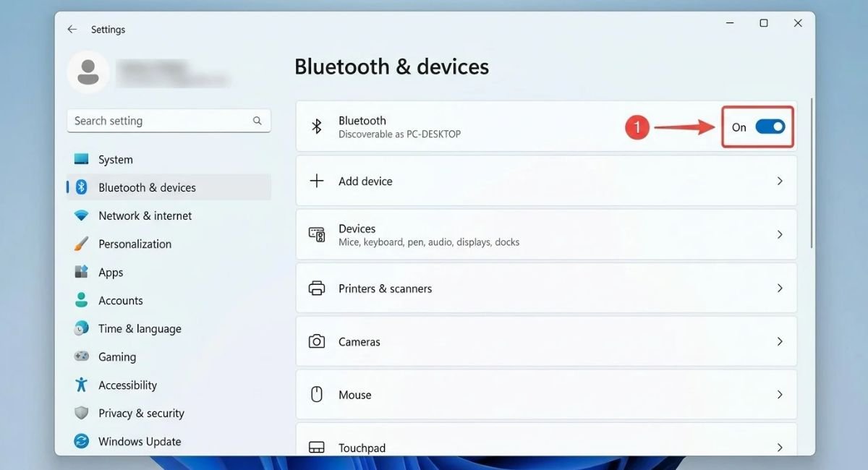Click the Gaming controller icon

(x=82, y=356)
